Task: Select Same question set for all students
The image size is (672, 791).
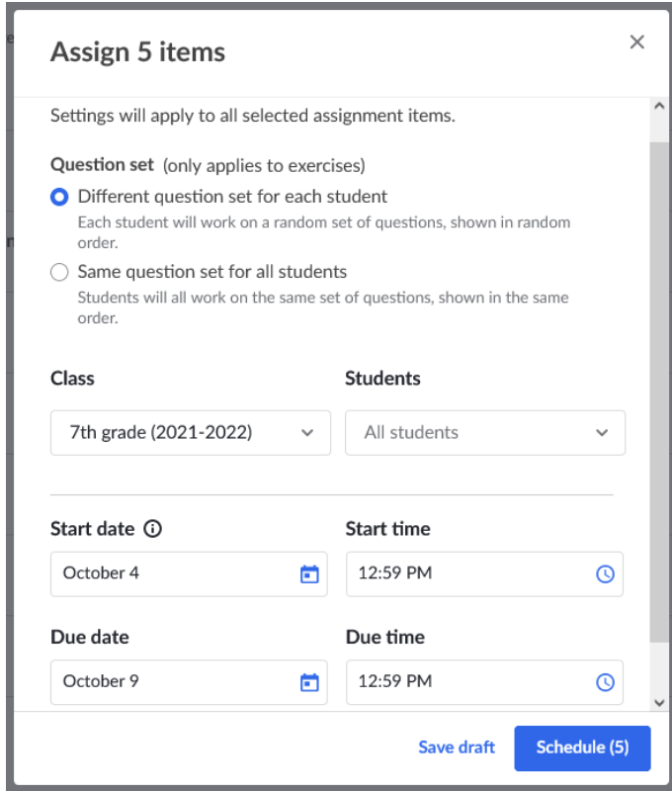Action: [59, 272]
